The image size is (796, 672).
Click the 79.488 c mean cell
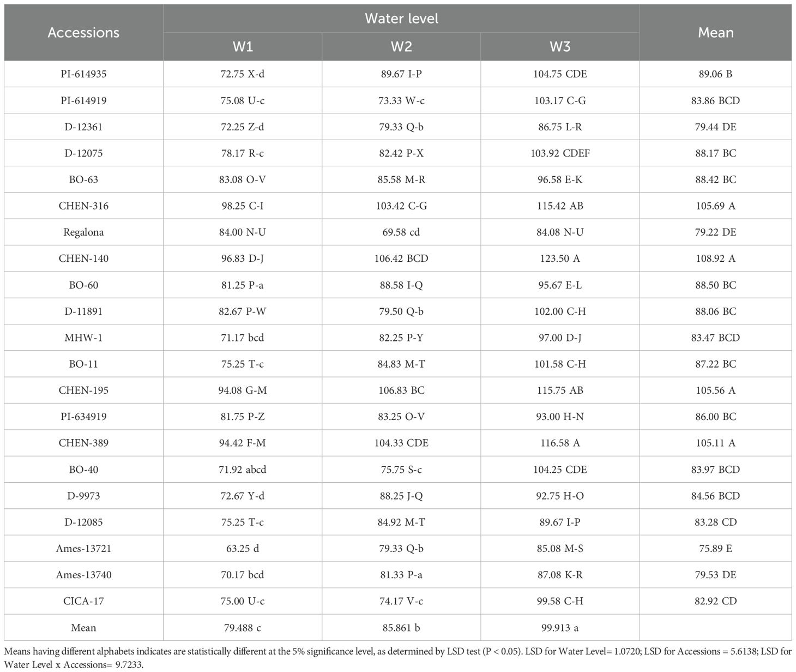tap(243, 628)
